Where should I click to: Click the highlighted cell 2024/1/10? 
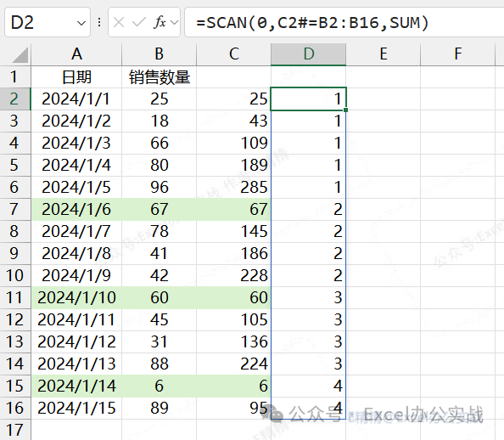[76, 298]
